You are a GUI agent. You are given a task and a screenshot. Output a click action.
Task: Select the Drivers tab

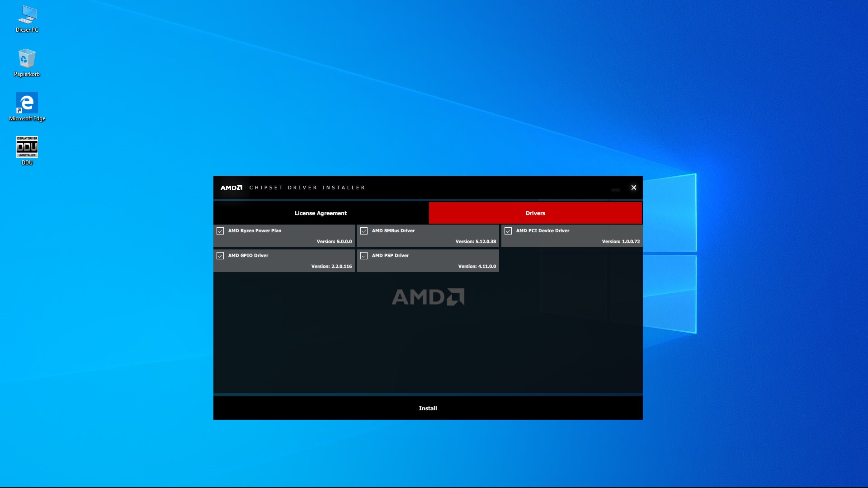535,213
